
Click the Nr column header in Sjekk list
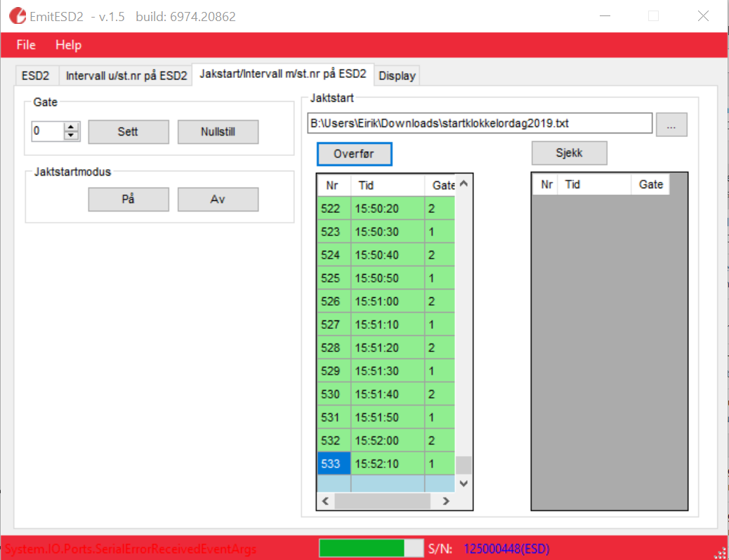(546, 185)
